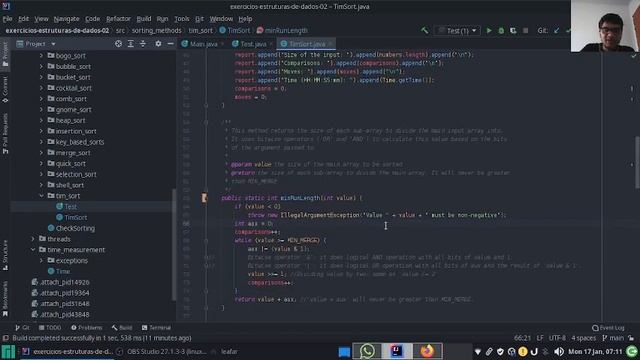Screen dimensions: 640x360
Task: Hide the Project tool window
Action: click(170, 44)
